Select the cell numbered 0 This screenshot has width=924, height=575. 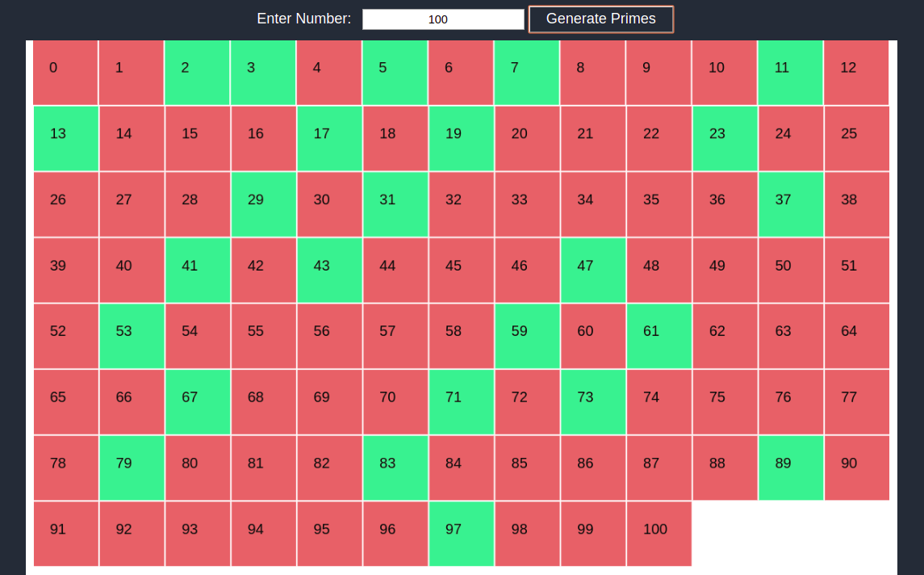click(x=65, y=73)
